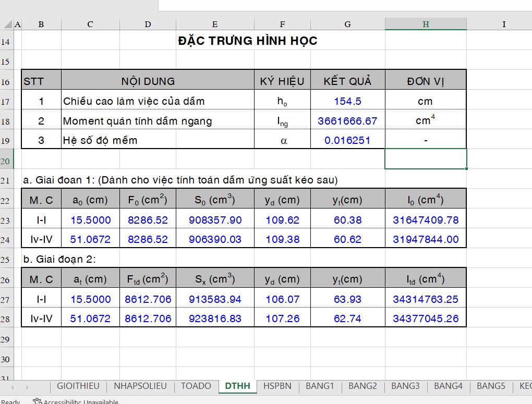The width and height of the screenshot is (532, 404).
Task: Select column E header
Action: click(215, 24)
